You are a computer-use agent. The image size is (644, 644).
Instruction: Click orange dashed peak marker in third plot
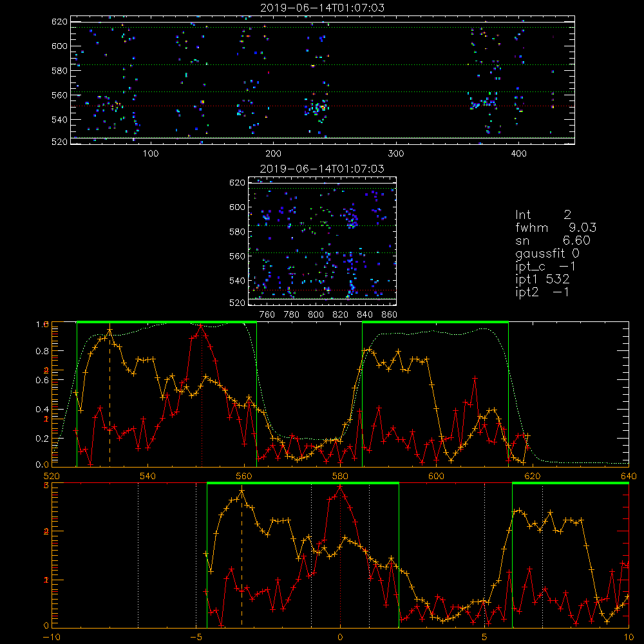coord(109,396)
